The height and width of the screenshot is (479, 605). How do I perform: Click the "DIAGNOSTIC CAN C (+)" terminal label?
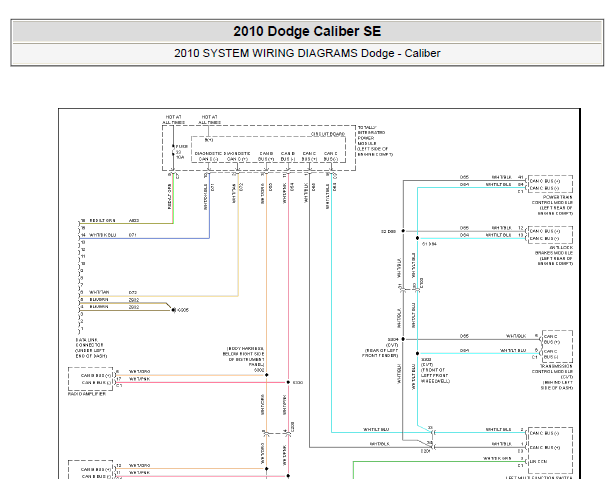point(237,156)
